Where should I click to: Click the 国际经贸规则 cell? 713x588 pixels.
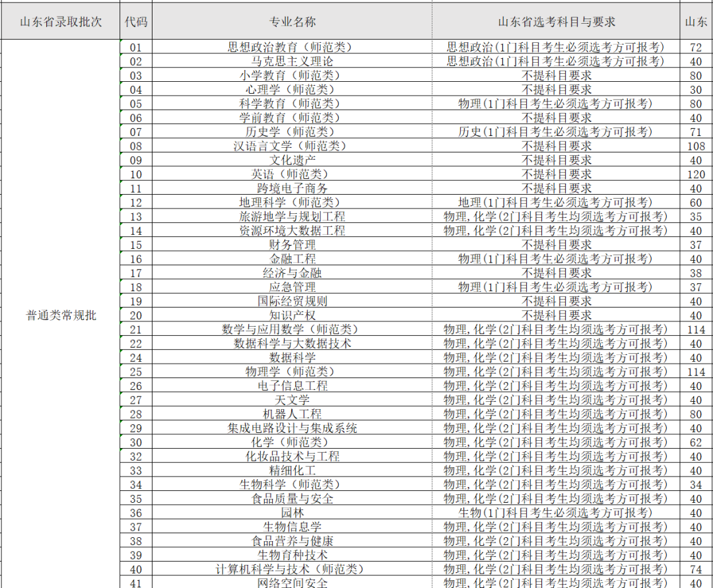coord(292,300)
